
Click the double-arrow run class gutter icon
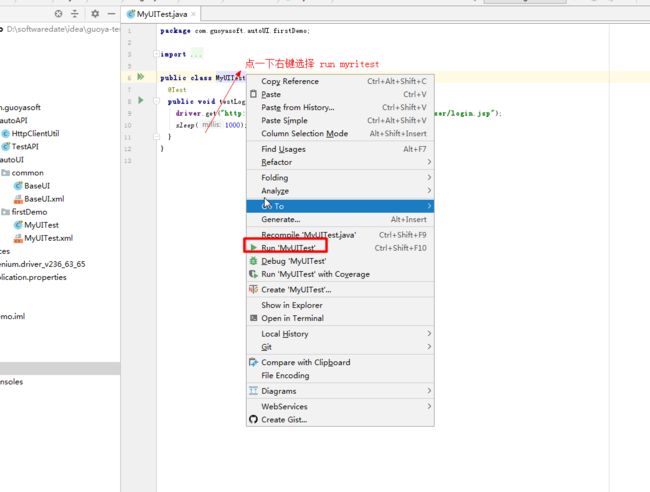[141, 77]
